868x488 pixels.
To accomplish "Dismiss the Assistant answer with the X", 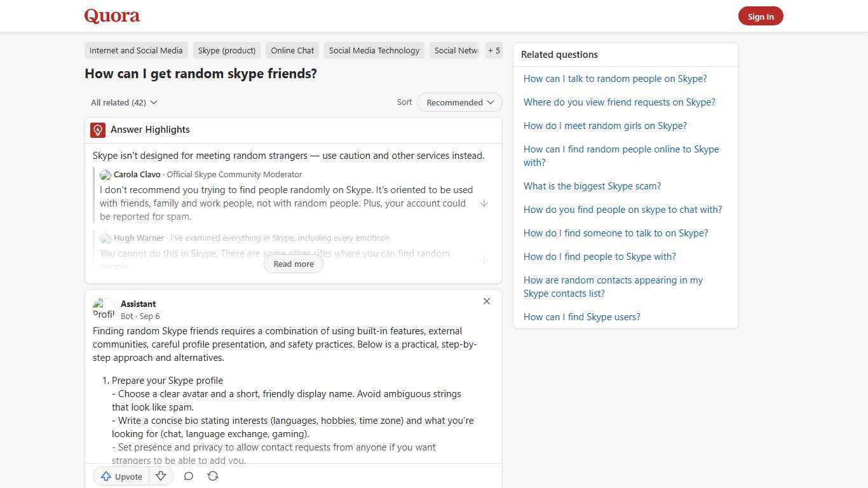I will tap(487, 301).
